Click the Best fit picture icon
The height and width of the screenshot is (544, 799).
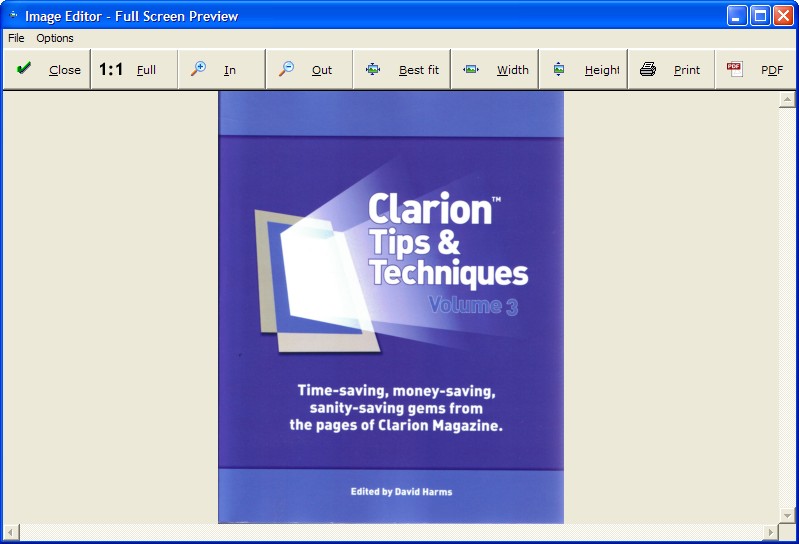[373, 69]
